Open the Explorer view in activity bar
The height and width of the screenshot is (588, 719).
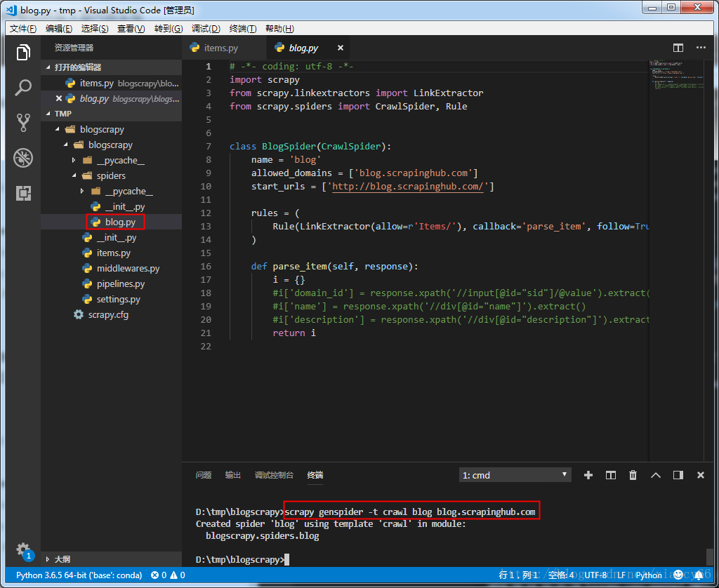pos(23,52)
